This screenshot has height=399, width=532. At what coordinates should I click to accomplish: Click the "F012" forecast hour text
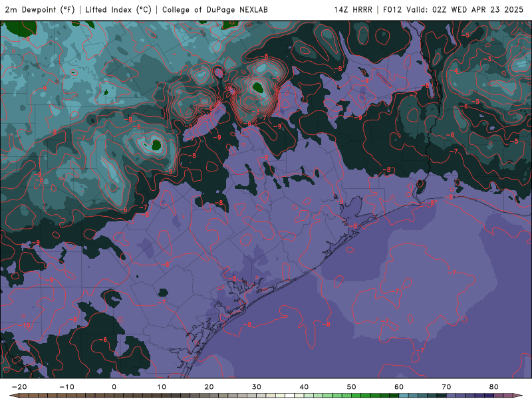(393, 10)
